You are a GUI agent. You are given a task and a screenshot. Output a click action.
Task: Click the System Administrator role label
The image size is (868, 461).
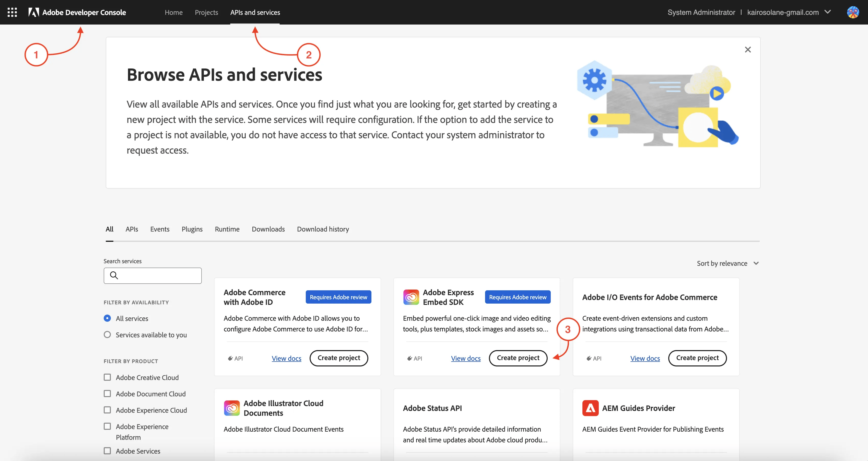[701, 13]
